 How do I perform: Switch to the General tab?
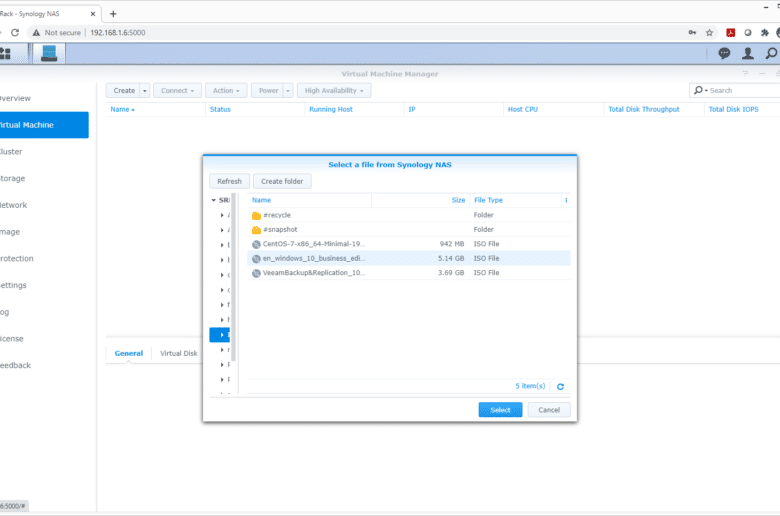click(129, 353)
